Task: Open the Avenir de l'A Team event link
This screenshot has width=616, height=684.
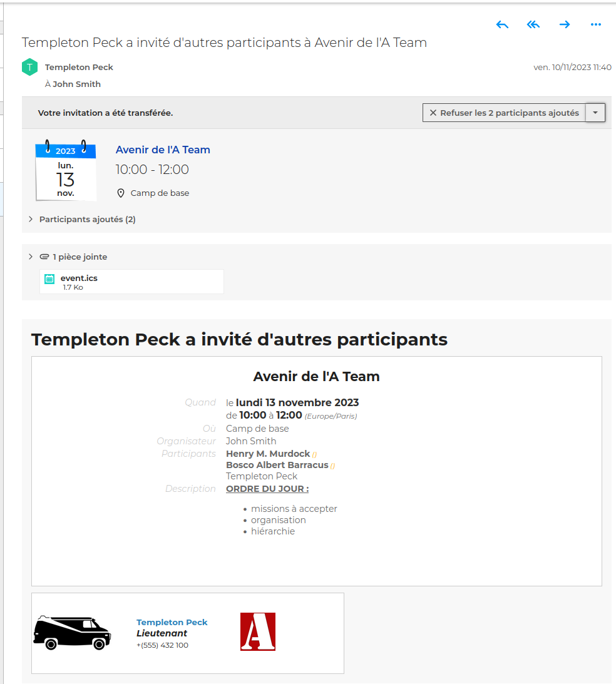Action: (163, 150)
